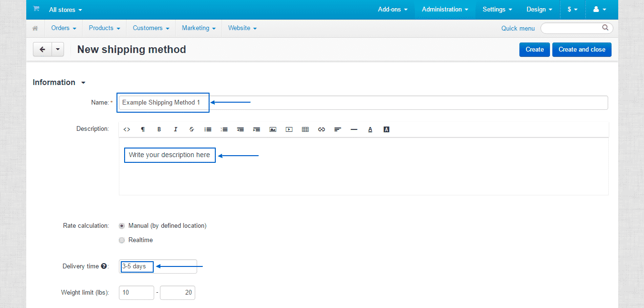Insert a table via the table icon
644x308 pixels.
point(305,129)
